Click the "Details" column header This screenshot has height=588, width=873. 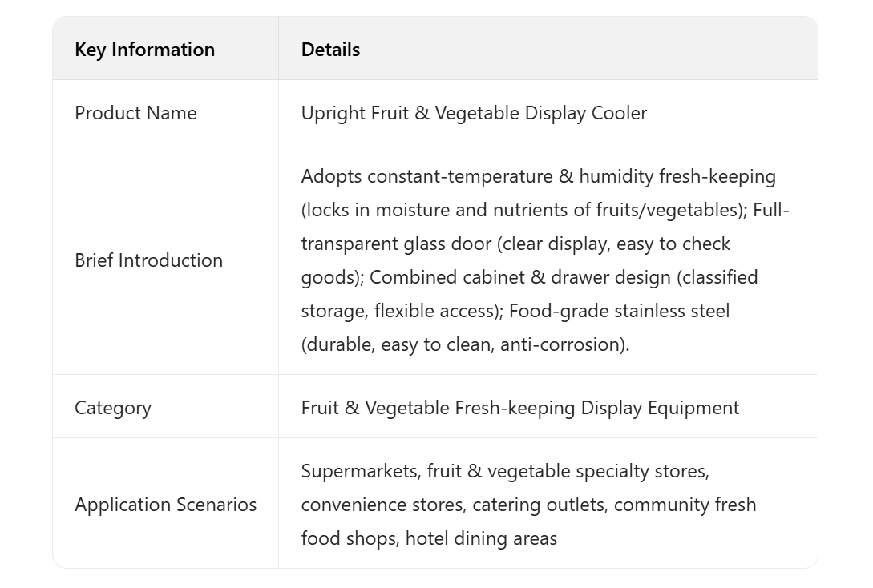330,50
